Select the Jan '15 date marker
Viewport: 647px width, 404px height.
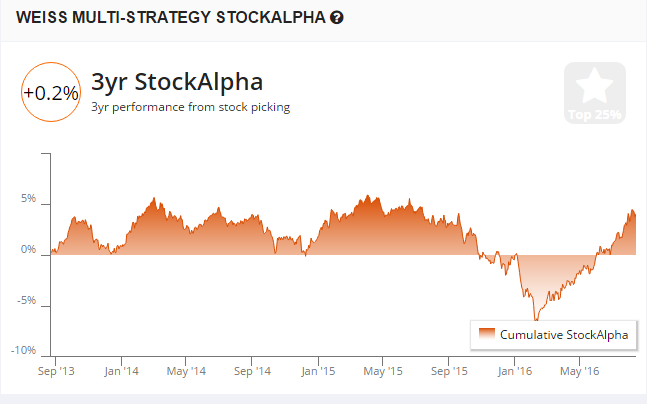pos(319,371)
